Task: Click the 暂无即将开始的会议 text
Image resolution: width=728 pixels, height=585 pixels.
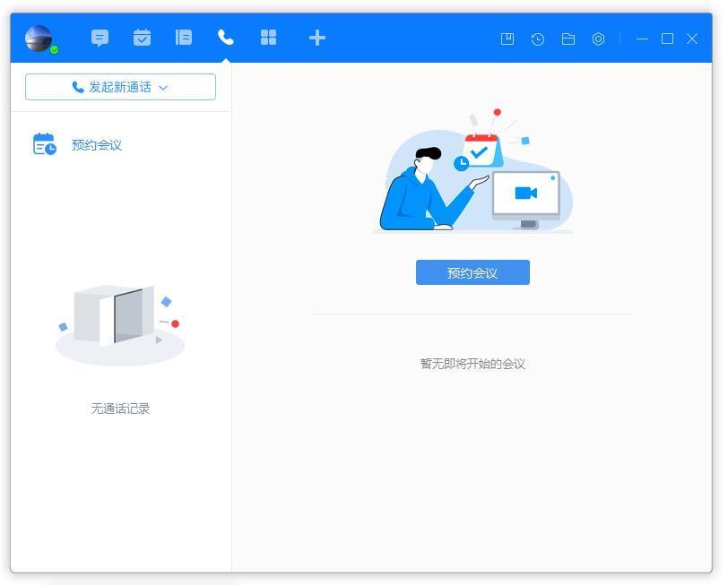Action: [x=472, y=364]
